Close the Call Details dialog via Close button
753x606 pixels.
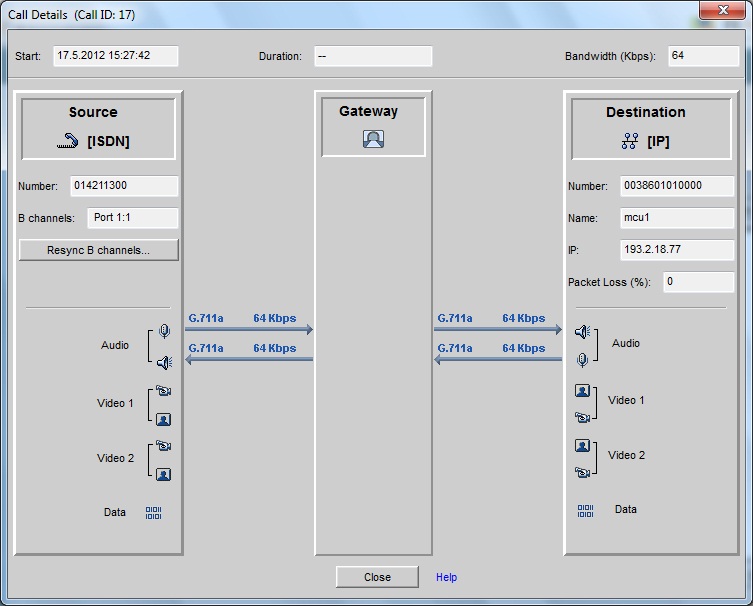[x=377, y=577]
